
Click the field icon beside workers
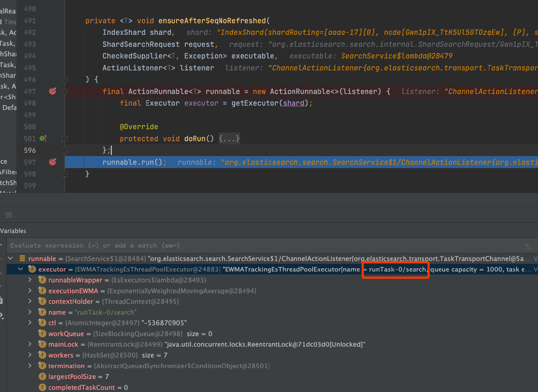[43, 355]
